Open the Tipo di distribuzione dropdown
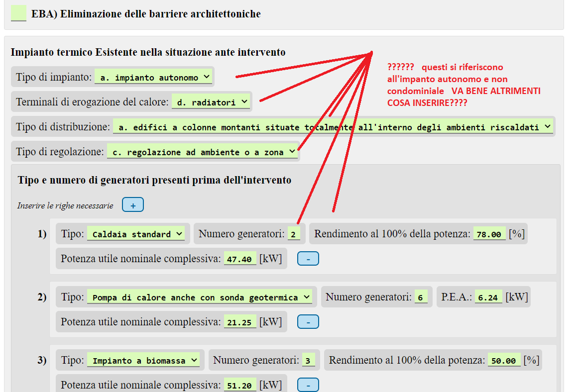Viewport: 579px width, 392px height. pos(333,127)
